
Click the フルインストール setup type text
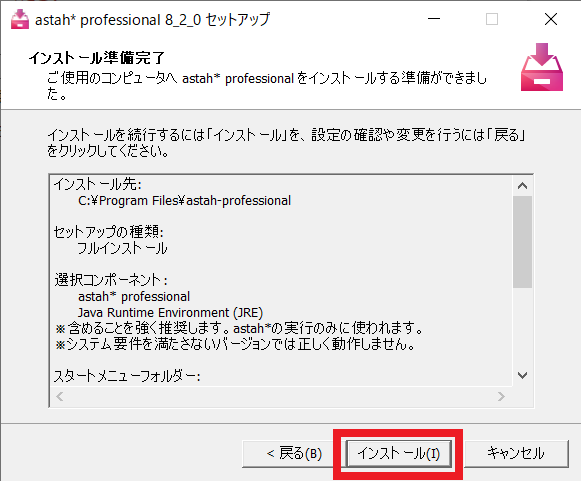tap(122, 248)
